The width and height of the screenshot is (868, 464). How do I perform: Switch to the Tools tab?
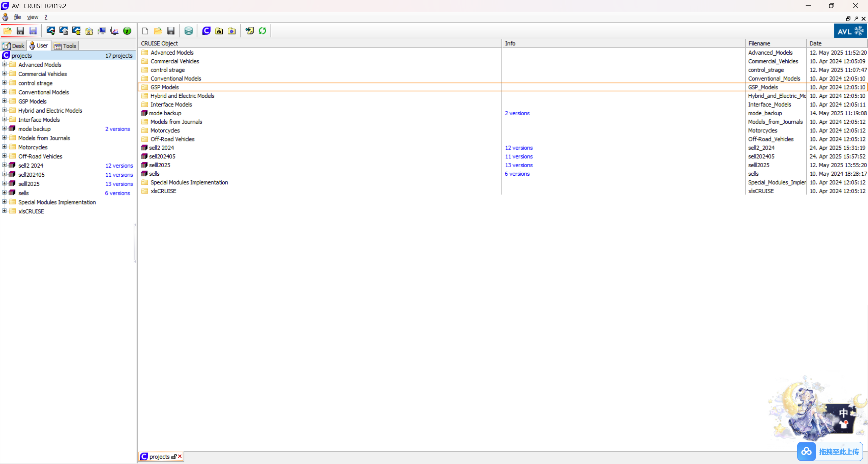click(66, 46)
